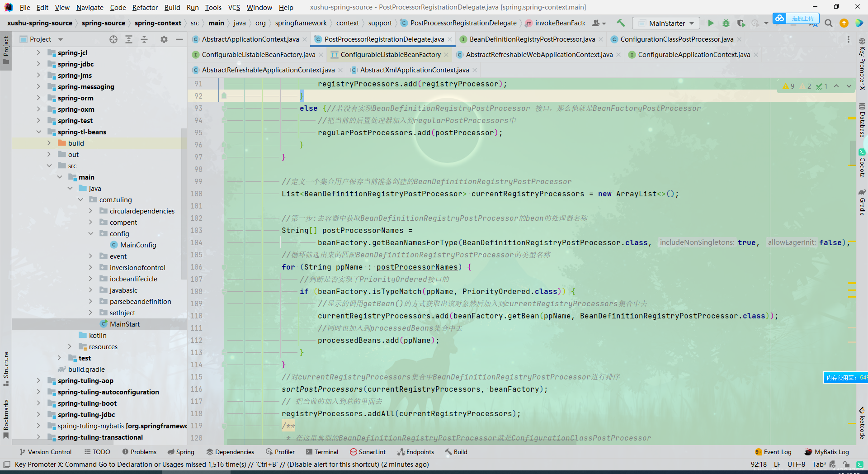
Task: Open the SonarLint tool window
Action: (368, 452)
